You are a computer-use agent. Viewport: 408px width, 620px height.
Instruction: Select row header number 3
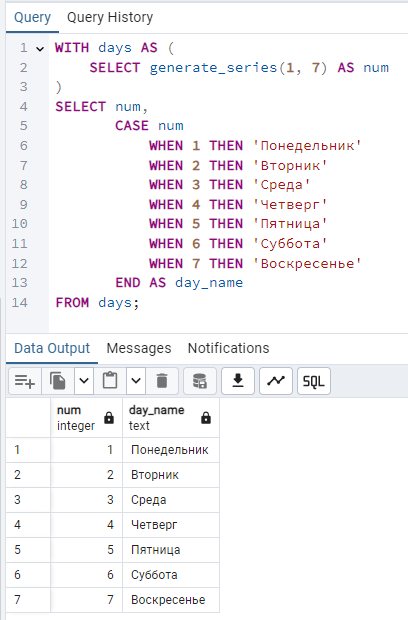(x=28, y=500)
